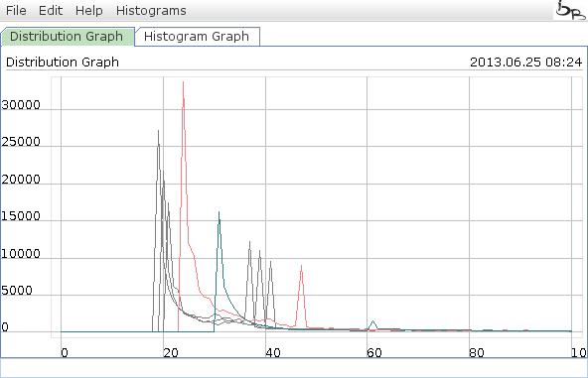Screen dimensions: 588x378
Task: Click the timestamp 2013.06.25 08:24
Action: tap(525, 62)
